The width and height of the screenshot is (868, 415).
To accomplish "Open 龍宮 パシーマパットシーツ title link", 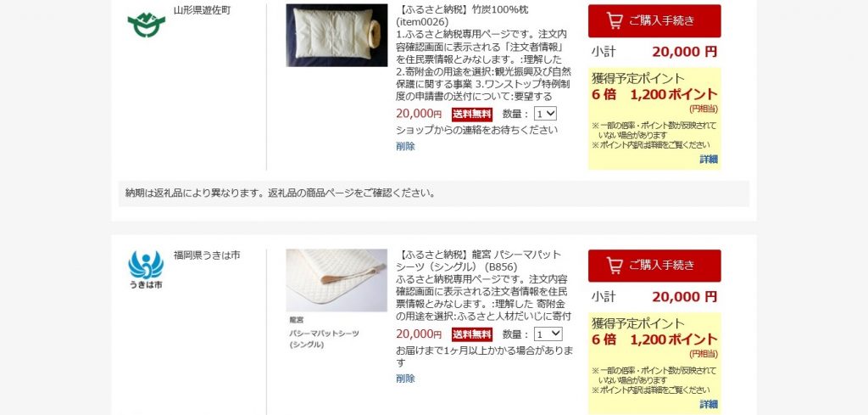I will (x=479, y=261).
